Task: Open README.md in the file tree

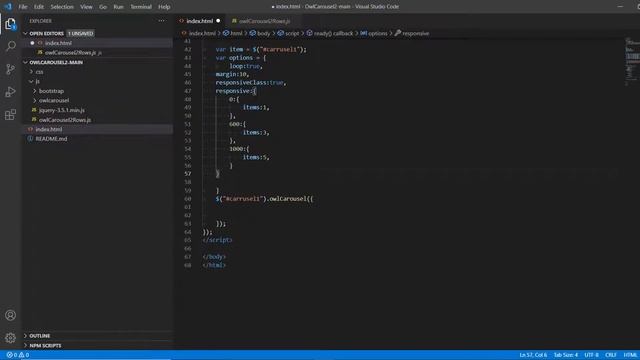Action: 98,139
